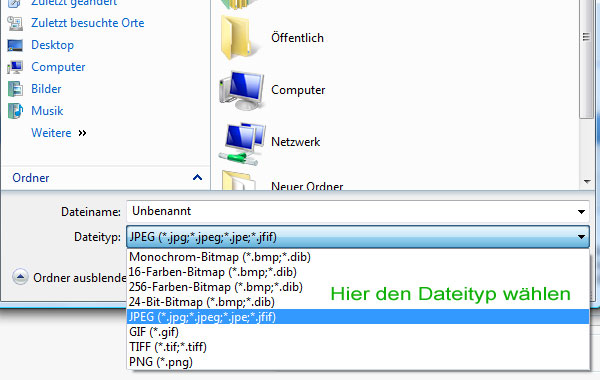Click the scrollbar down arrow
Viewport: 600px width, 380px height.
[x=587, y=182]
